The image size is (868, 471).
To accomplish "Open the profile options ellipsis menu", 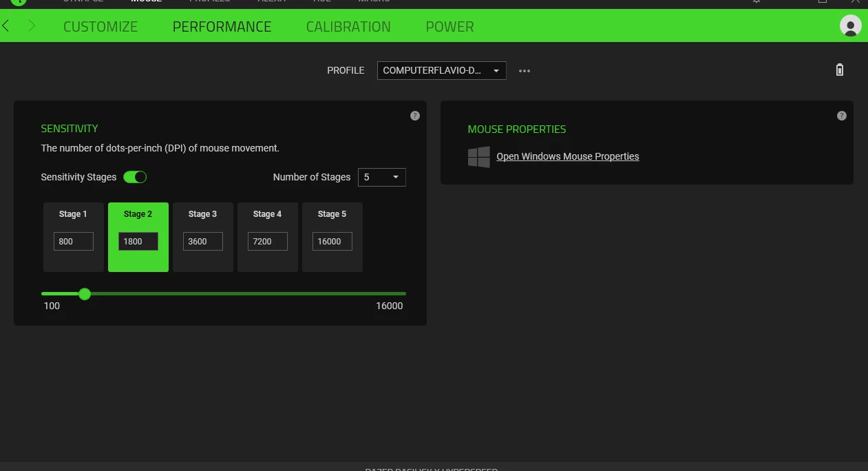I will point(524,70).
